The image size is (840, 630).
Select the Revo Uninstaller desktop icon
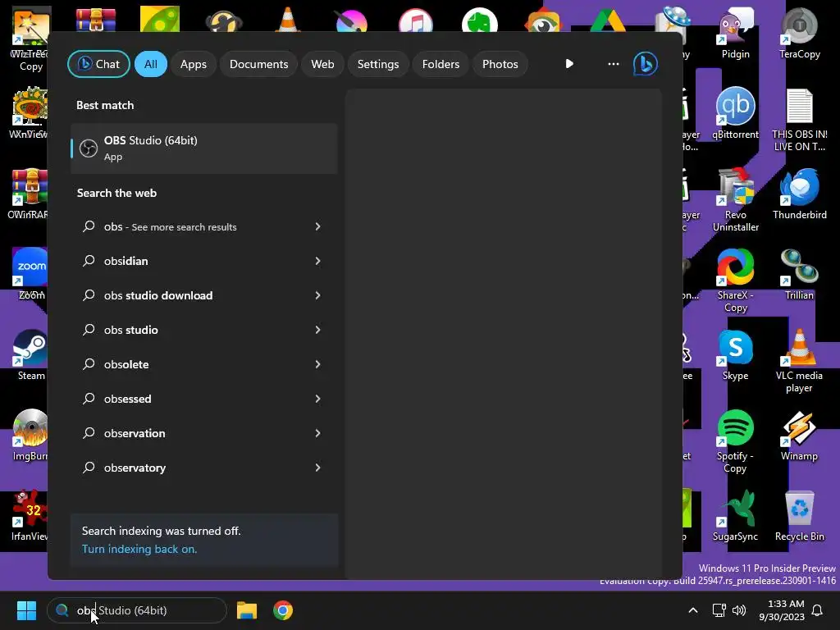click(736, 200)
